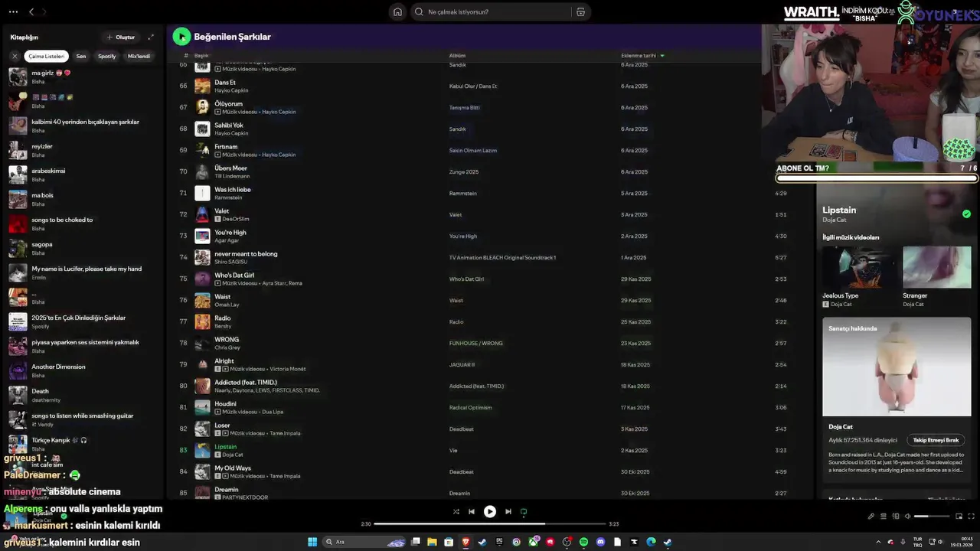Screen dimensions: 980x551
Task: Skip to next track
Action: point(508,511)
